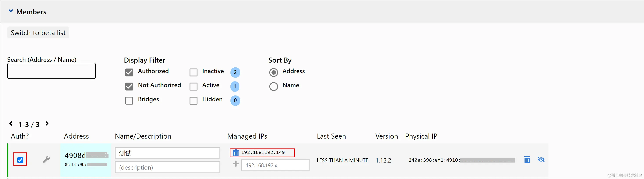The height and width of the screenshot is (179, 644).
Task: Click the Managed IPs column header
Action: pyautogui.click(x=247, y=136)
